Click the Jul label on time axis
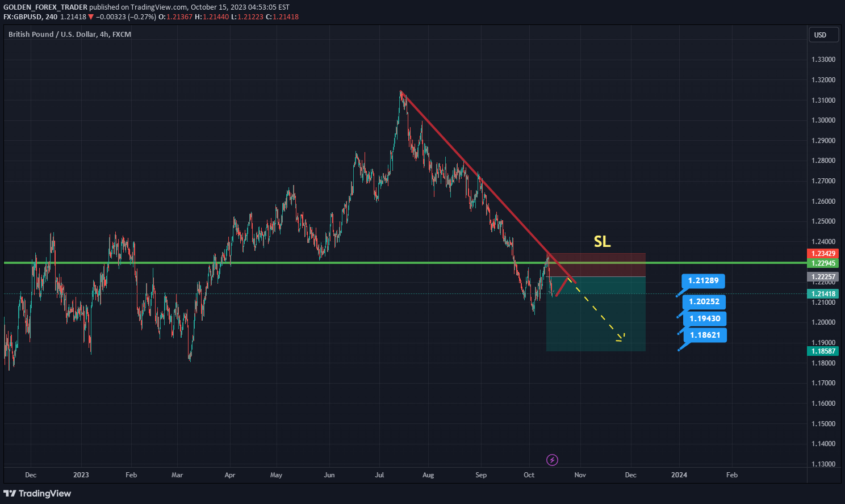845x504 pixels. pos(379,475)
